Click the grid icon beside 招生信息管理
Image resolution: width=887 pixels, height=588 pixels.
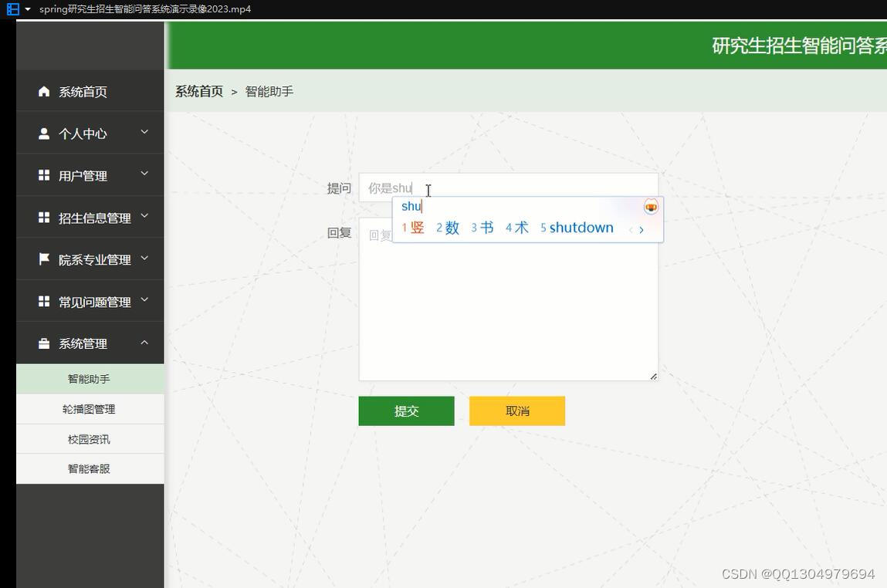[x=44, y=217]
